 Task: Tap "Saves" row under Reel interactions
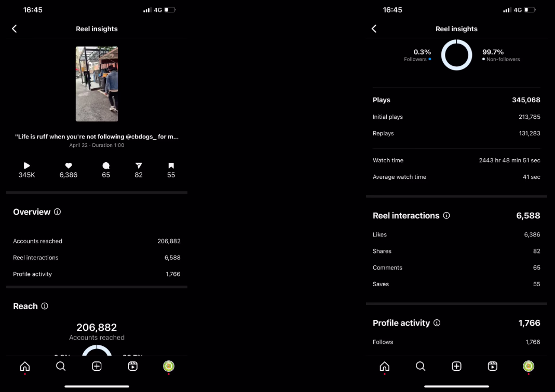456,284
